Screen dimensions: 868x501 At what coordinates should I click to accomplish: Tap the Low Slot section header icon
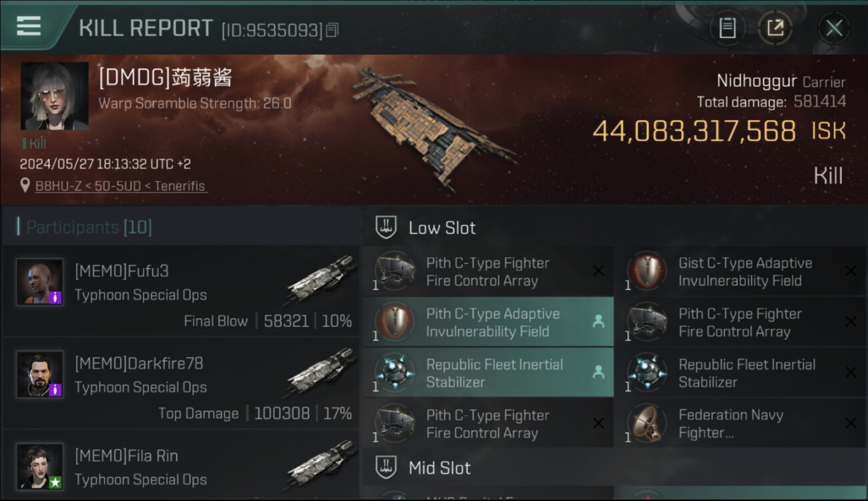(x=387, y=227)
